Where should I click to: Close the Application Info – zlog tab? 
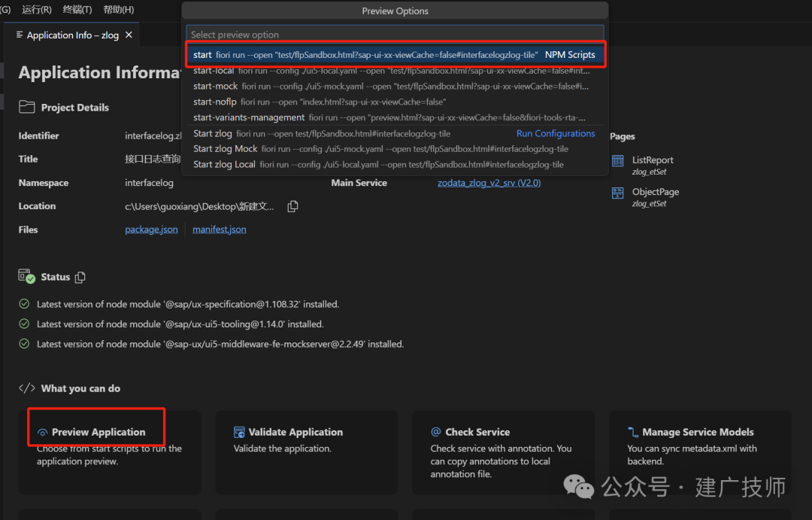coord(129,35)
